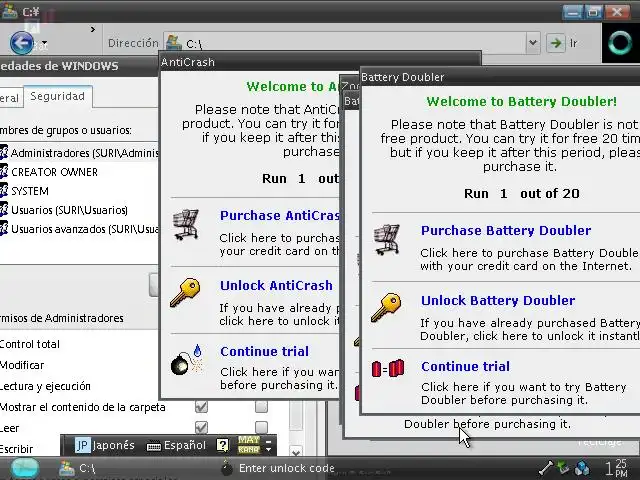Click the bomb icon on the taskbar button
This screenshot has height=480, width=640.
click(x=227, y=468)
